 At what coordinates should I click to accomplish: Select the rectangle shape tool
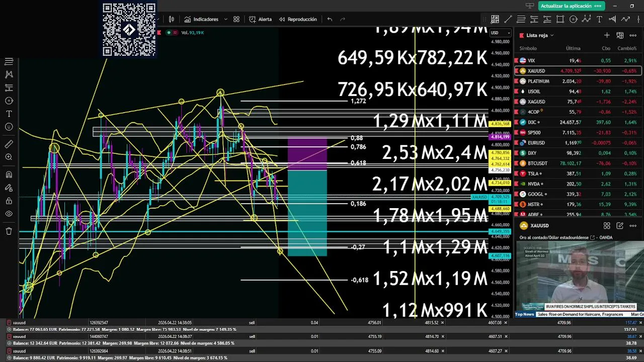point(560,19)
